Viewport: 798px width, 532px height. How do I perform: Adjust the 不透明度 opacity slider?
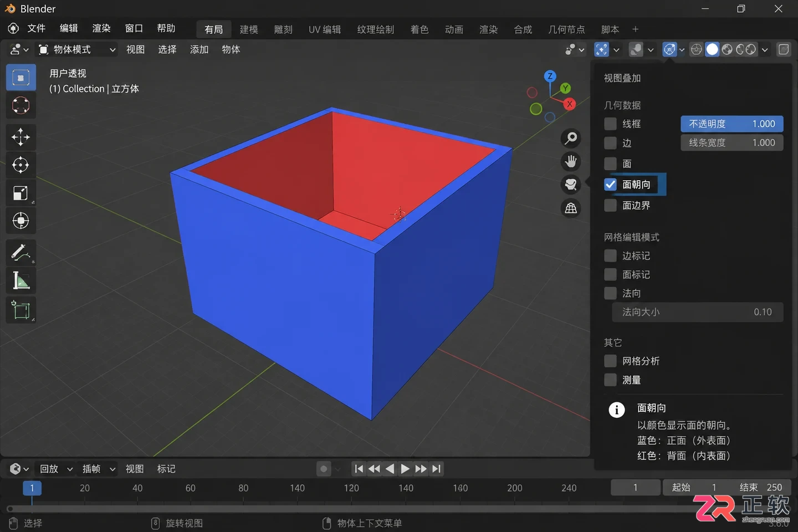click(x=732, y=124)
